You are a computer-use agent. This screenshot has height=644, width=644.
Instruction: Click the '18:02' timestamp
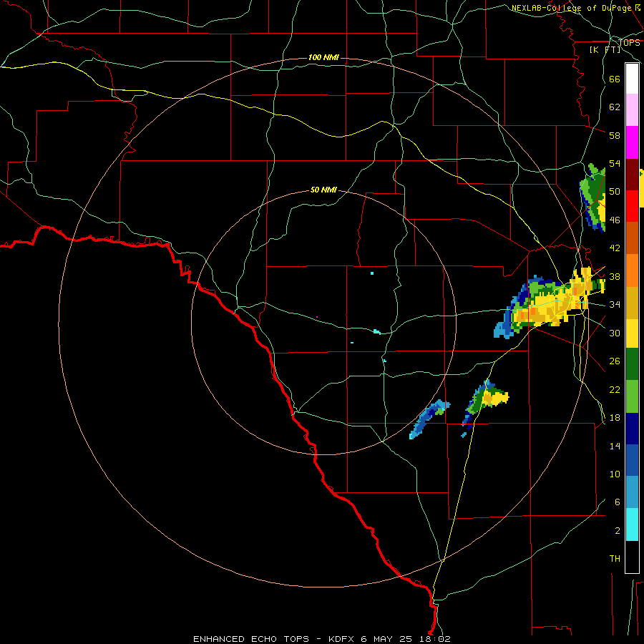(434, 639)
